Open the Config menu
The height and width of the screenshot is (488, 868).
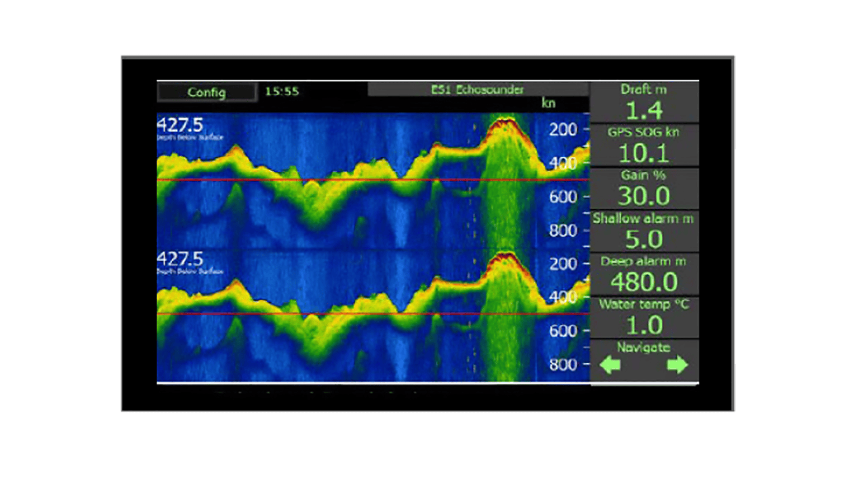coord(207,92)
